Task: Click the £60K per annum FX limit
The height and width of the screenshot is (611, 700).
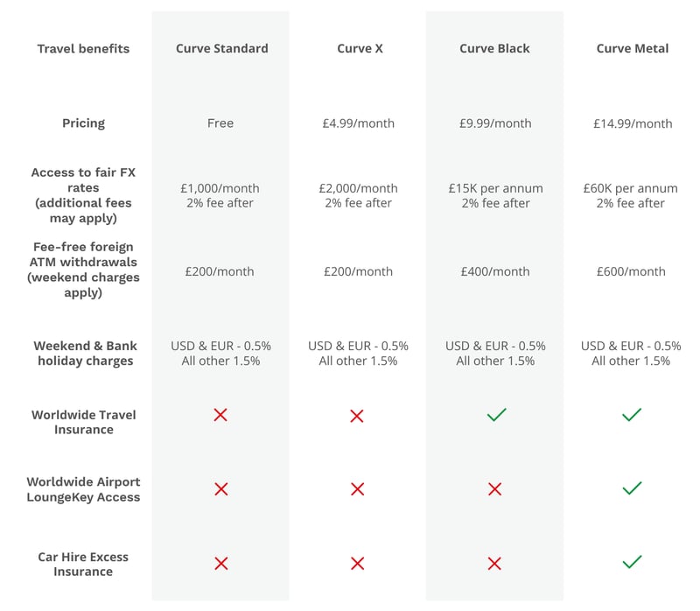Action: 630,188
